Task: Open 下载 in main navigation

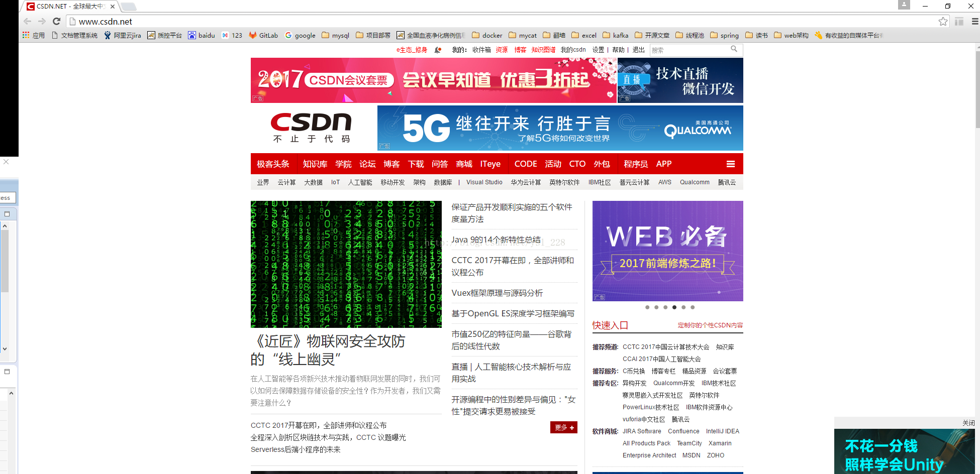Action: tap(416, 164)
